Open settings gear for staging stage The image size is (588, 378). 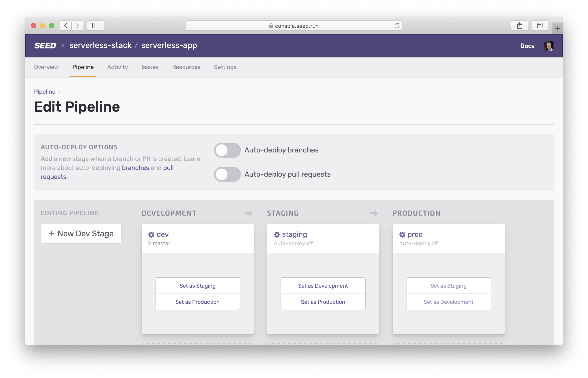pos(277,235)
